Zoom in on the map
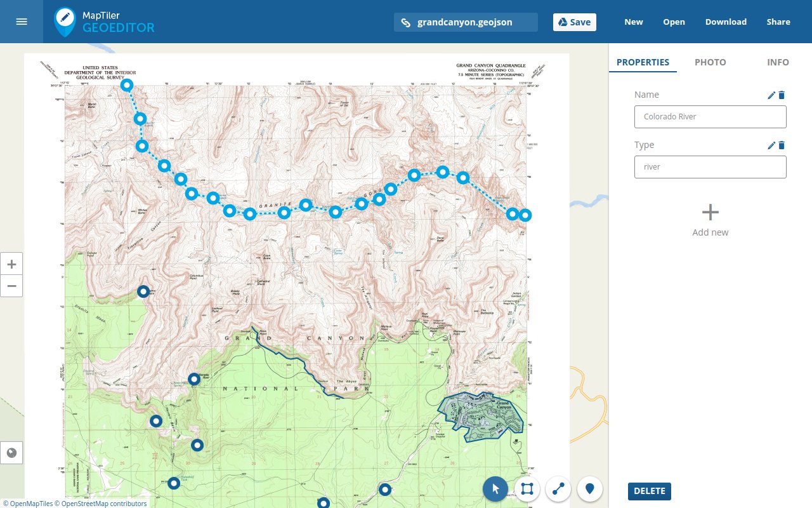 (11, 263)
